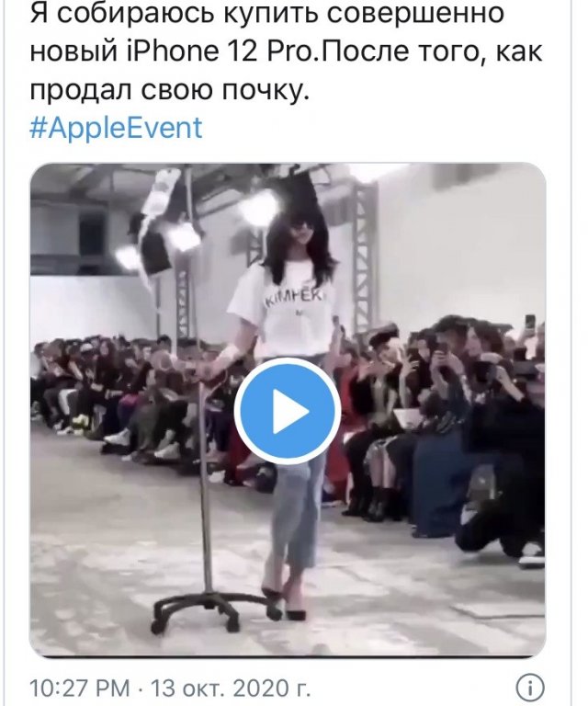The width and height of the screenshot is (588, 706).
Task: Open the #AppleEvent hashtag
Action: point(116,128)
